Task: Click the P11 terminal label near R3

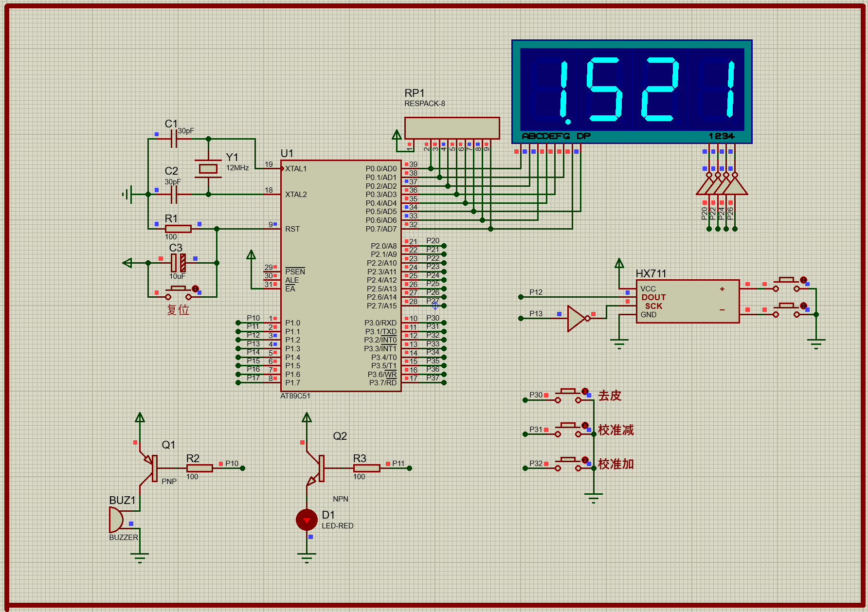Action: tap(398, 463)
